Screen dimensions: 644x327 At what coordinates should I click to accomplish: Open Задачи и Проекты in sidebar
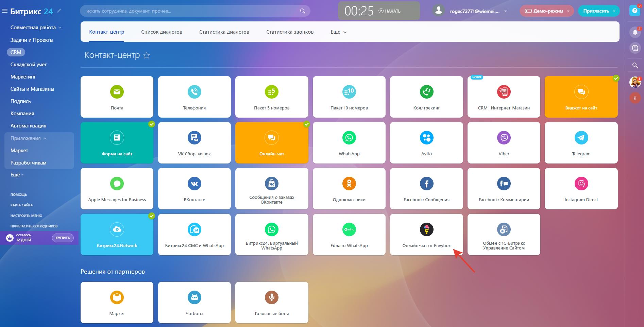(32, 40)
